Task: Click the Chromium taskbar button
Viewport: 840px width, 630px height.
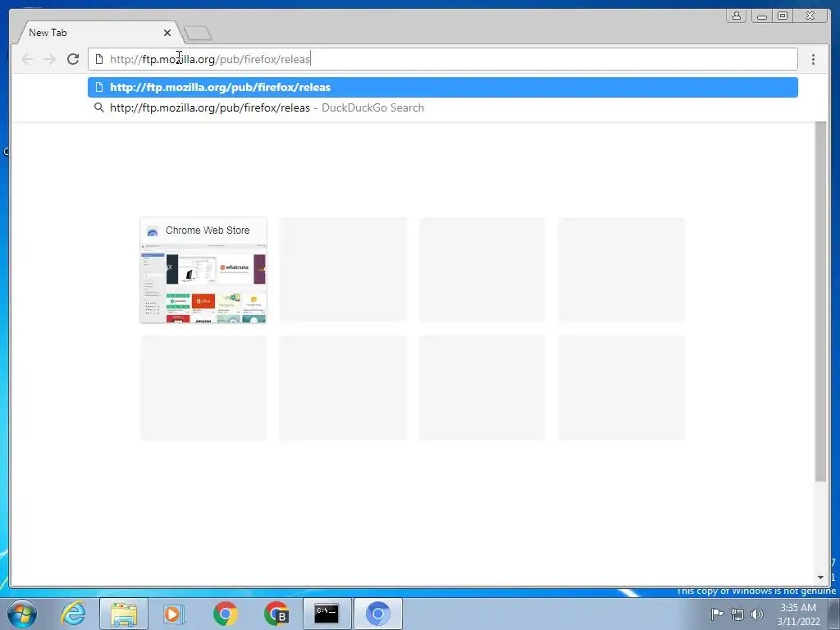Action: coord(377,614)
